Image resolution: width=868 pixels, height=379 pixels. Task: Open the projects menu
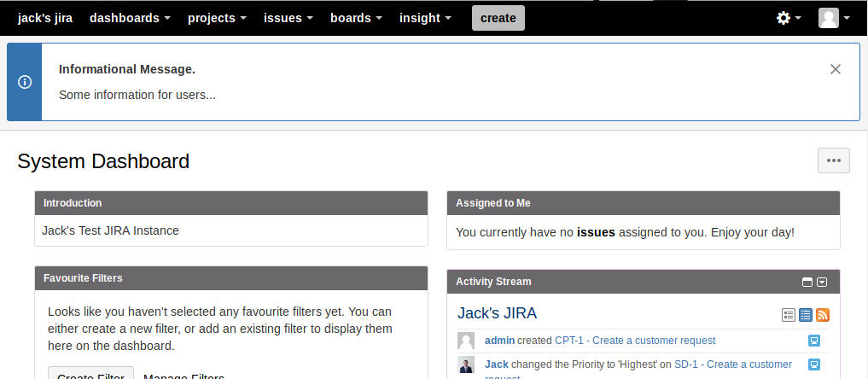point(217,18)
